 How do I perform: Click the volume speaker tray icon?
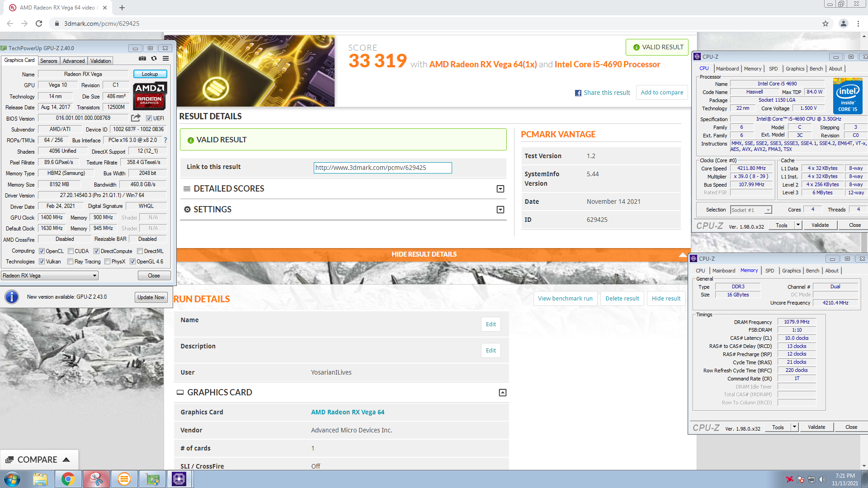click(x=822, y=479)
